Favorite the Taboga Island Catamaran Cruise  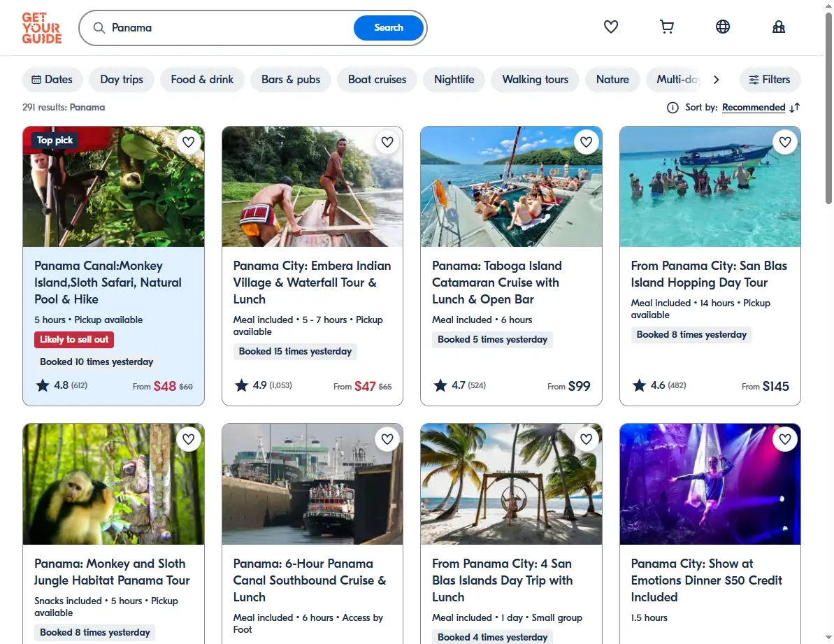pyautogui.click(x=586, y=142)
